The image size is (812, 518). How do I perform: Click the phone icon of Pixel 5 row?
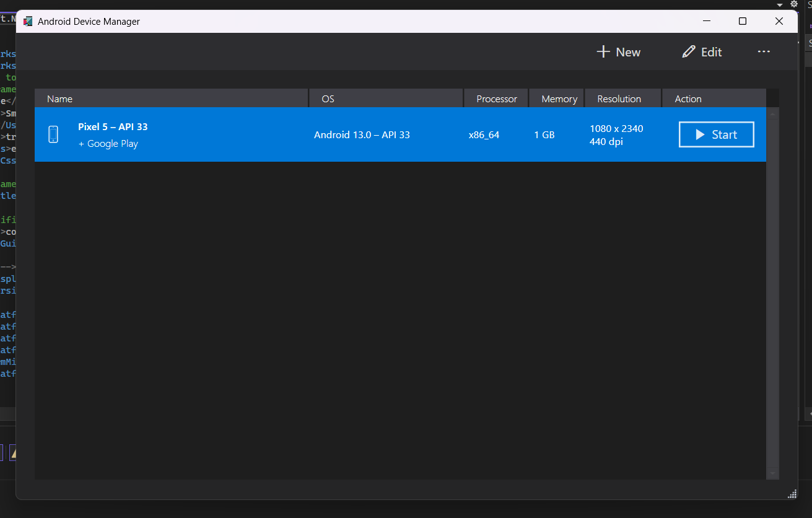(x=53, y=134)
